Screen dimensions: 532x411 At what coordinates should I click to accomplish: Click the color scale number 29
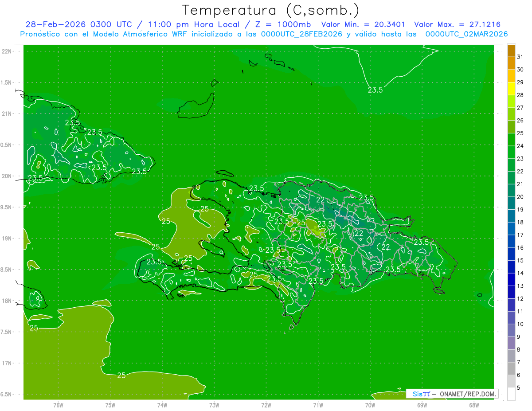[520, 82]
